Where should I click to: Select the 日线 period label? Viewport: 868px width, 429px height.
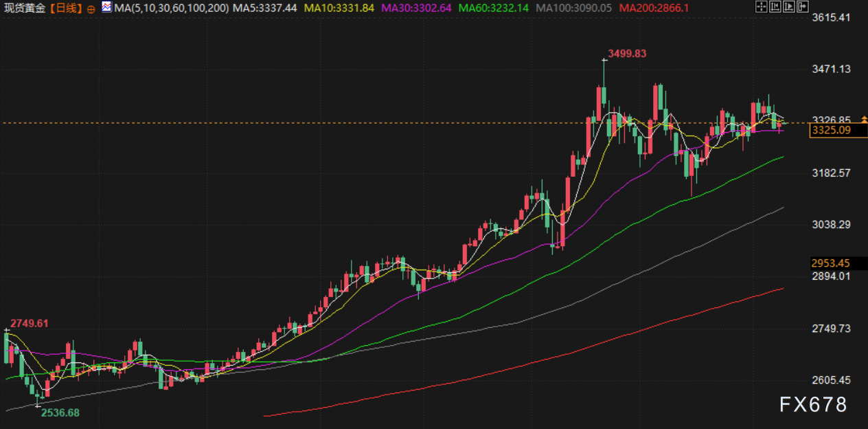(x=67, y=8)
